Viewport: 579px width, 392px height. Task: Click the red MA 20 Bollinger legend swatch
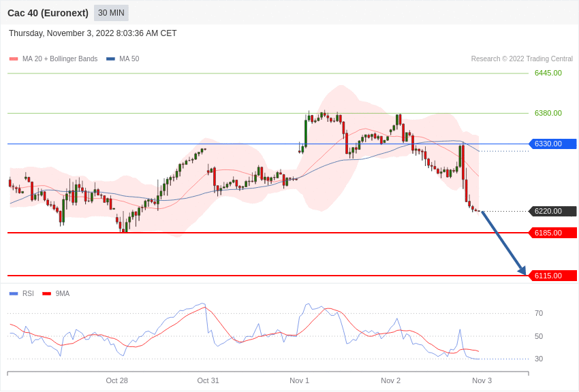[14, 59]
